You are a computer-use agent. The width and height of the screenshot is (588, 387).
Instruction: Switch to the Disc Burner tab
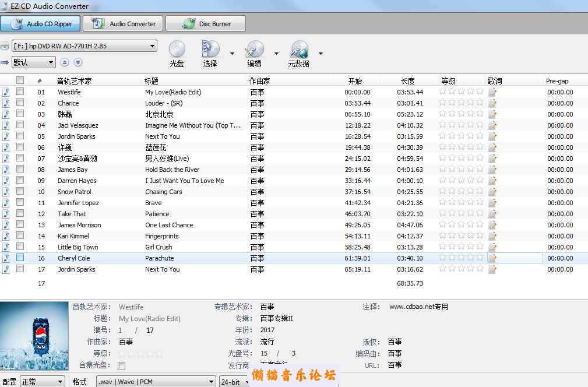pos(206,24)
